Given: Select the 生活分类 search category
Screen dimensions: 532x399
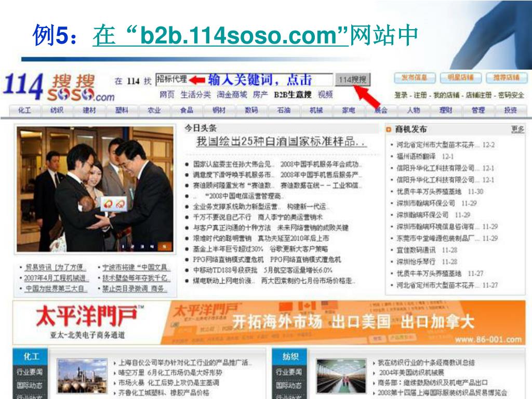Looking at the screenshot, I should point(195,95).
